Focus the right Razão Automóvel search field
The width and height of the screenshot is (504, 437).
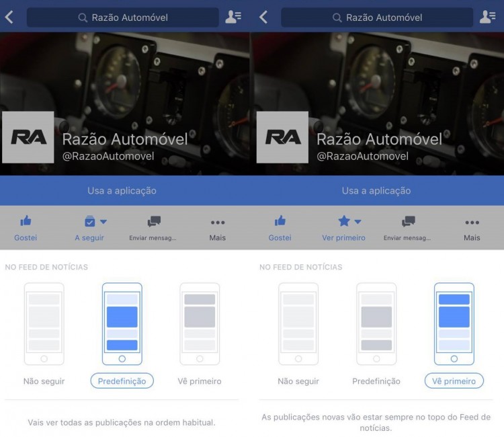pos(377,17)
